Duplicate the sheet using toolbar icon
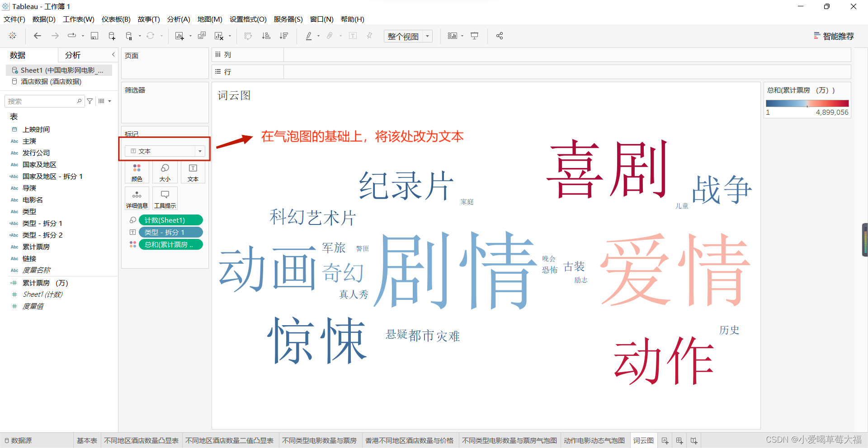The image size is (868, 448). (x=202, y=36)
